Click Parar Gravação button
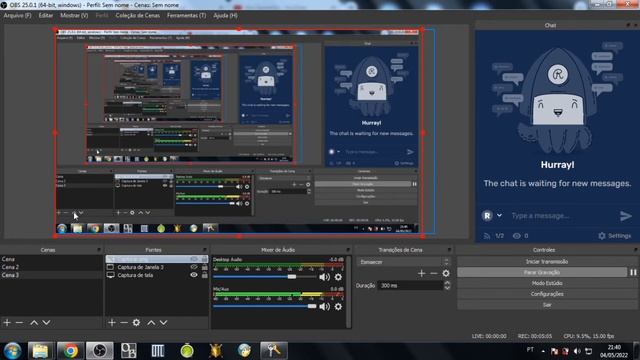640x360 pixels. [542, 272]
